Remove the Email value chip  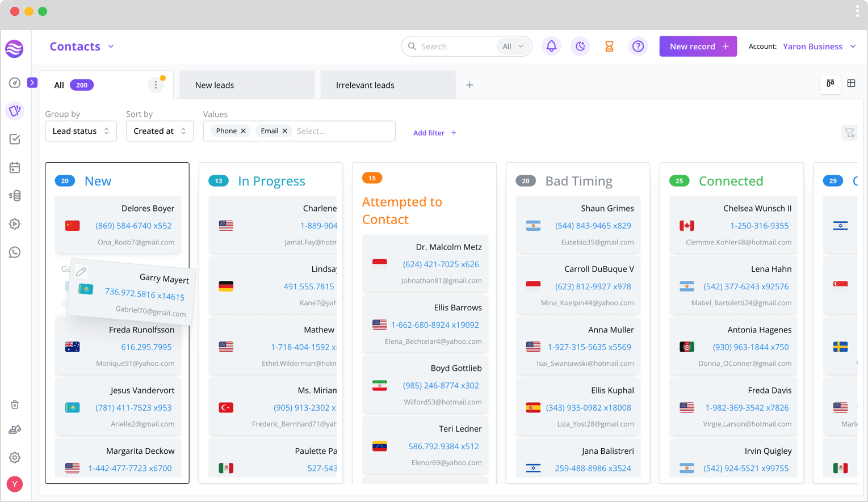[x=284, y=130]
